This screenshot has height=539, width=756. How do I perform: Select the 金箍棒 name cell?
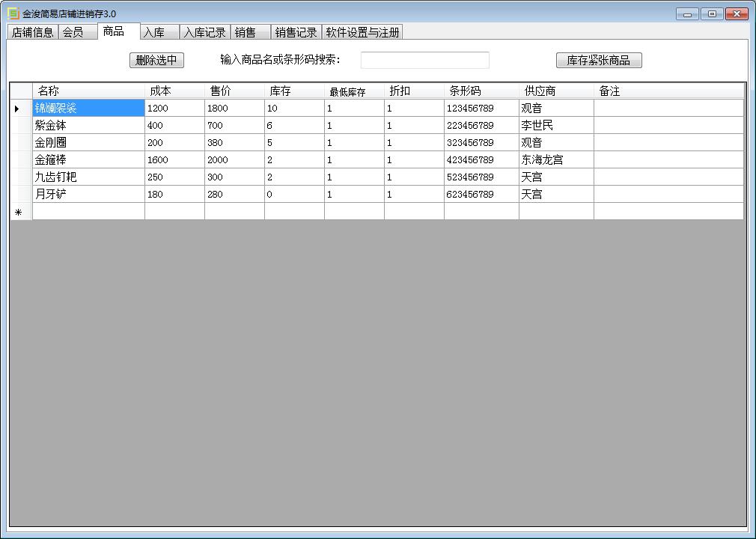click(x=89, y=159)
